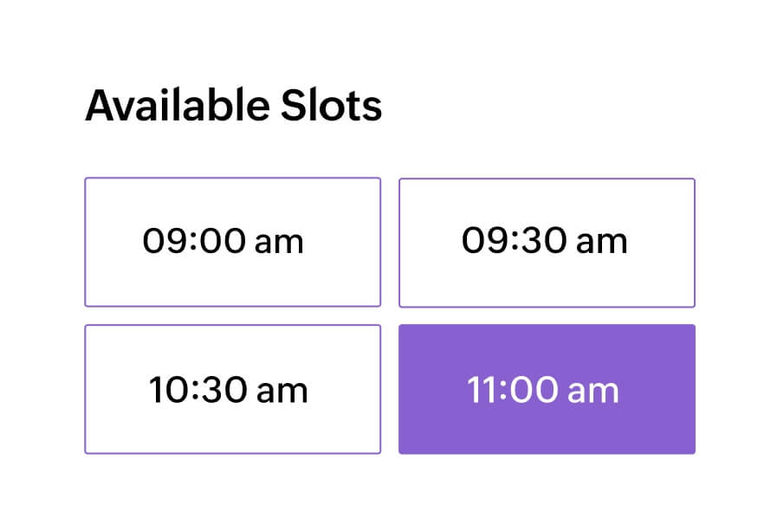
Task: Change appointment time to 09:30 am
Action: pos(547,242)
